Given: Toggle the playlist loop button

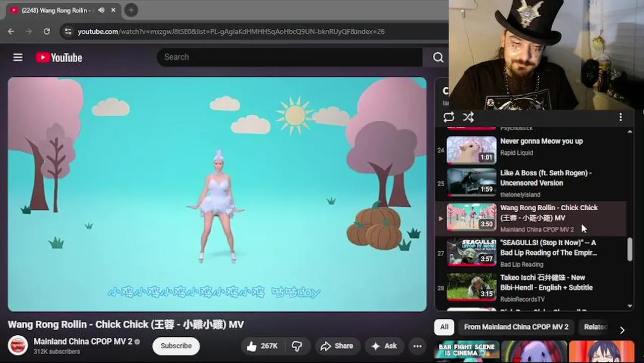Looking at the screenshot, I should [448, 117].
